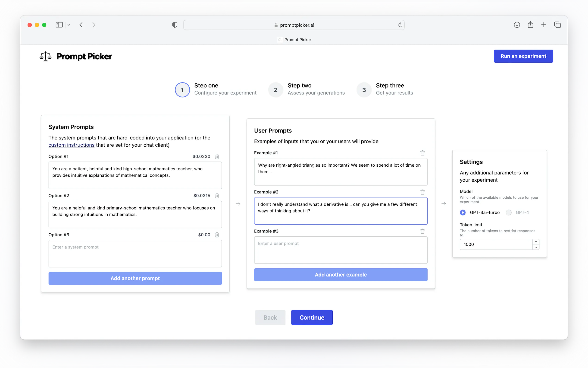Click the Continue button
Image resolution: width=588 pixels, height=368 pixels.
click(312, 317)
